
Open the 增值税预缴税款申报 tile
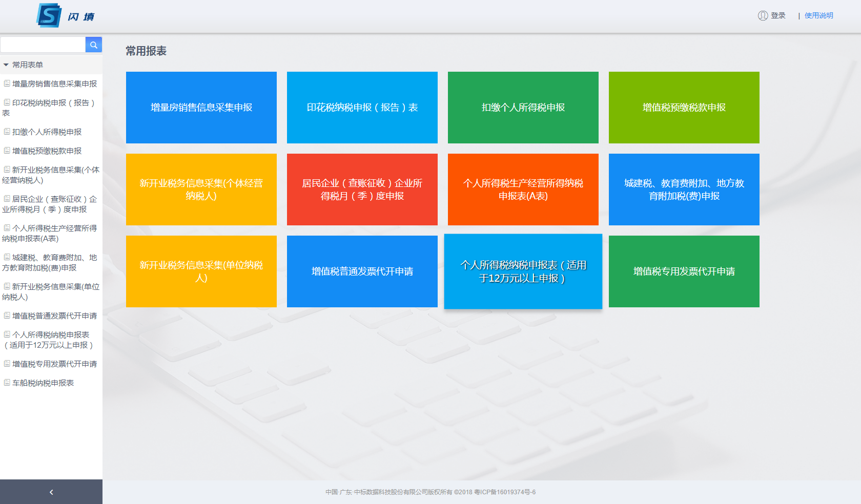(x=684, y=108)
